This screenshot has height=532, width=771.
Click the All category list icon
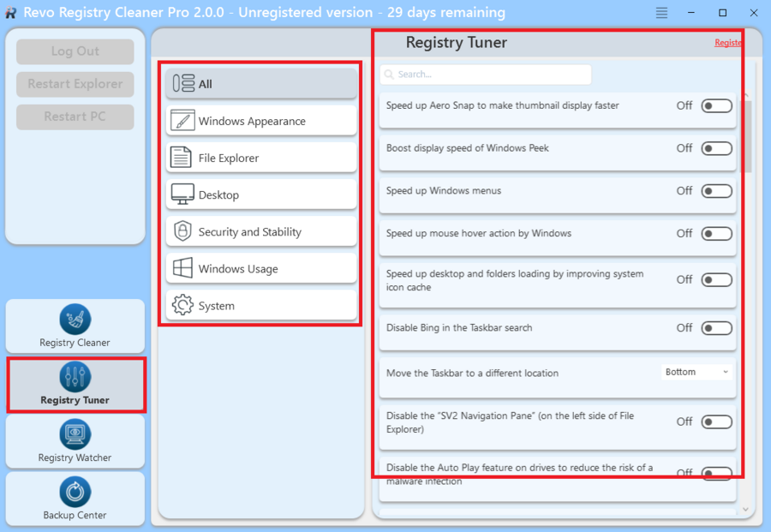tap(183, 84)
